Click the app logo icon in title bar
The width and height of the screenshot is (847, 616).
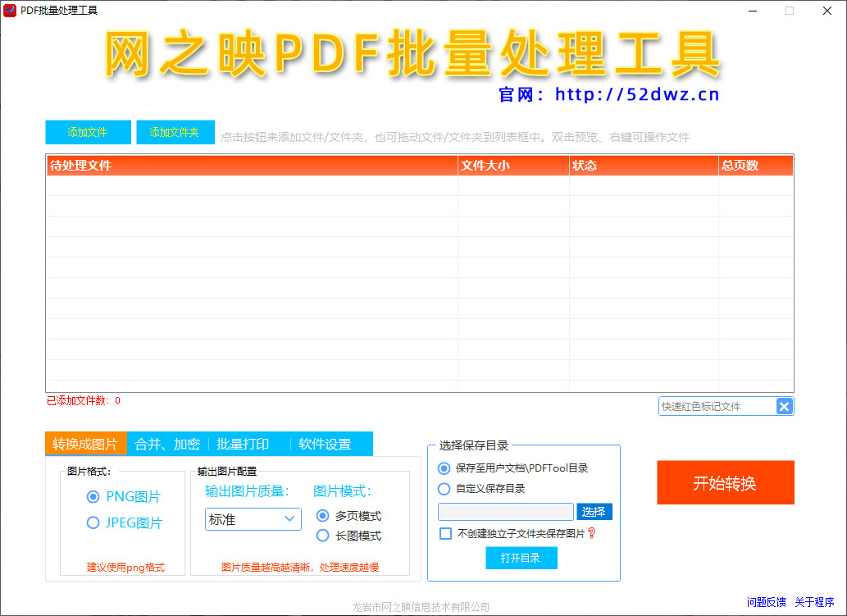click(x=10, y=11)
